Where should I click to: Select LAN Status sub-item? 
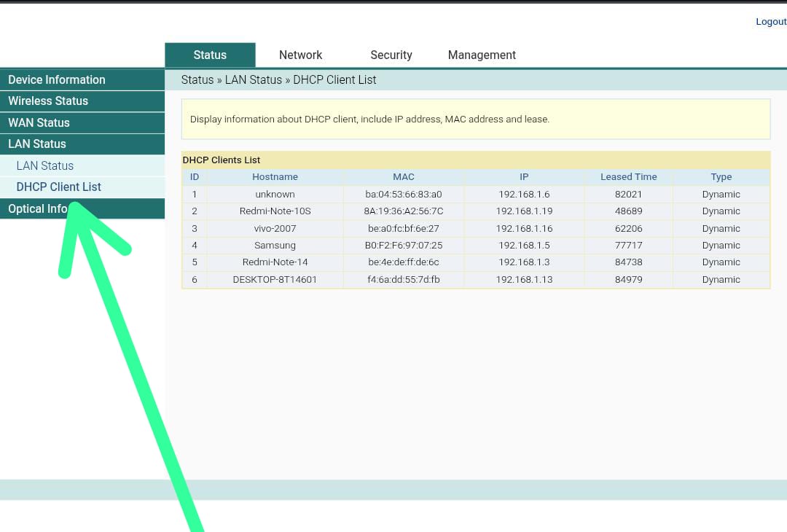pos(45,166)
